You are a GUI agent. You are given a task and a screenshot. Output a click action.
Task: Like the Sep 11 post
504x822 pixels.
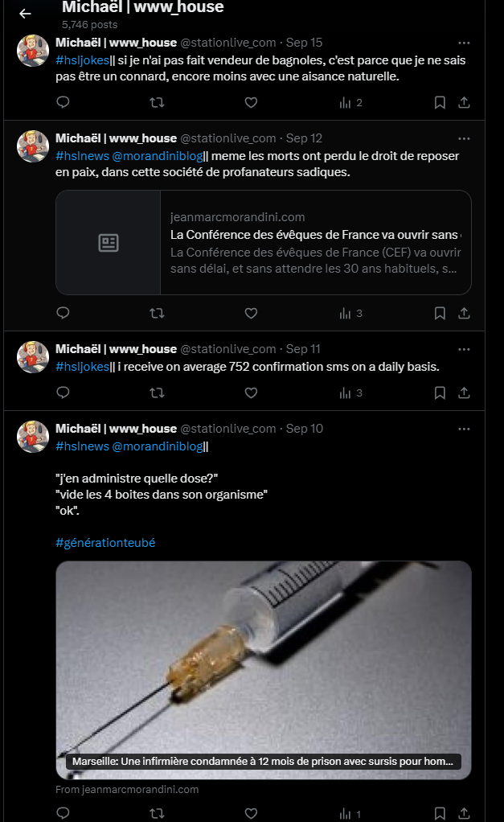[251, 393]
